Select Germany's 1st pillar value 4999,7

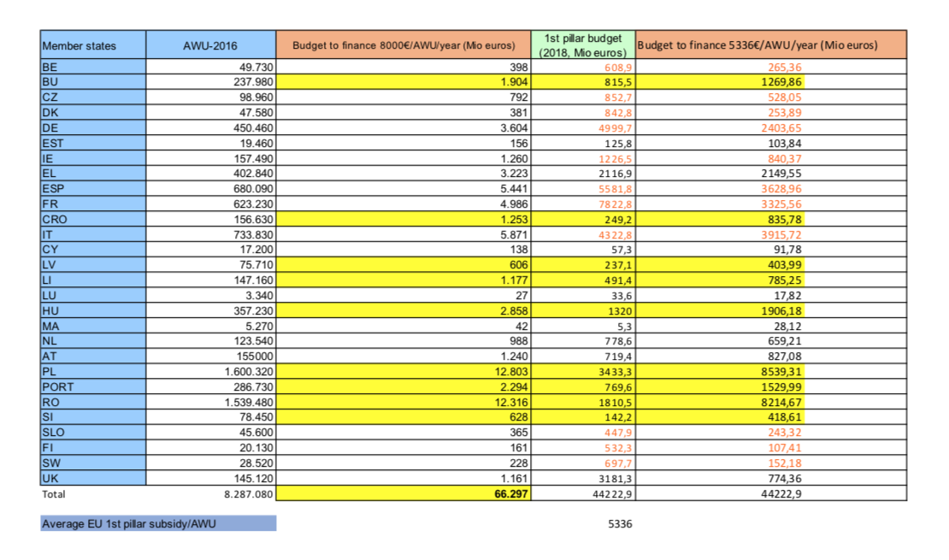615,127
